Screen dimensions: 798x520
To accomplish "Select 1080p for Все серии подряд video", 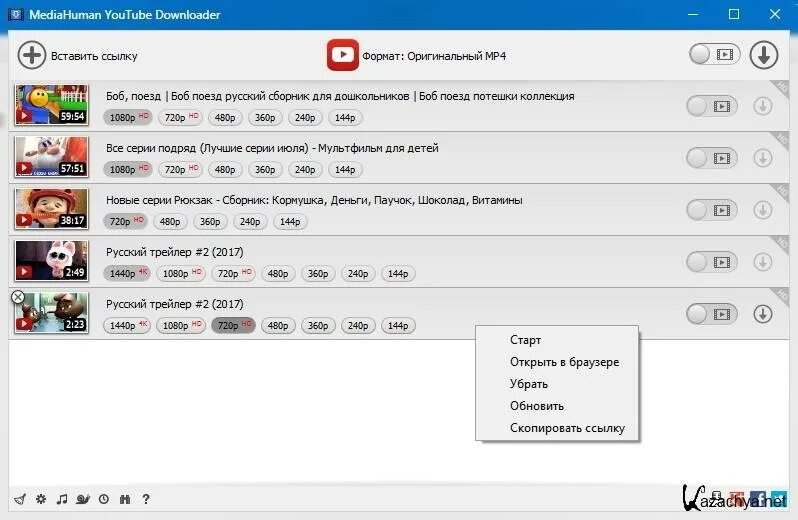I will [x=128, y=169].
